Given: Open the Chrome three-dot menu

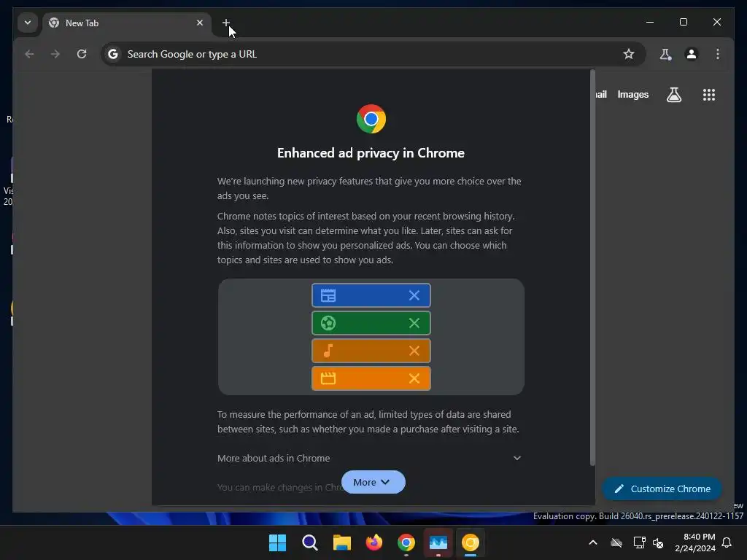Looking at the screenshot, I should [x=718, y=54].
